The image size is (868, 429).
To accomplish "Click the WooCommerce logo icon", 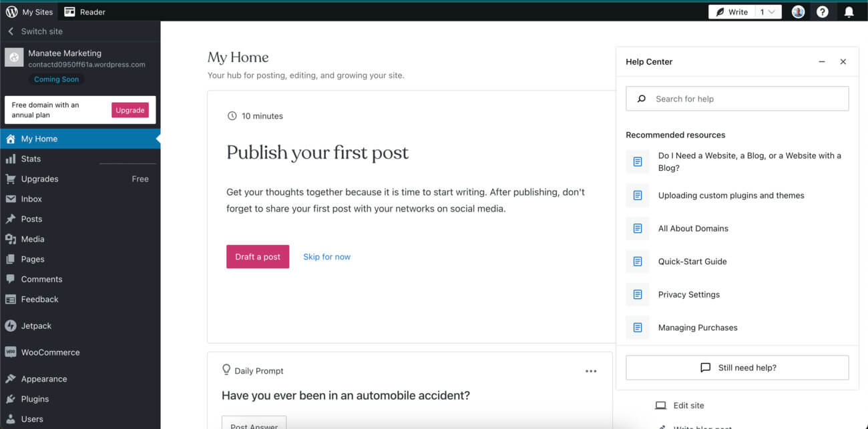I will pyautogui.click(x=11, y=352).
